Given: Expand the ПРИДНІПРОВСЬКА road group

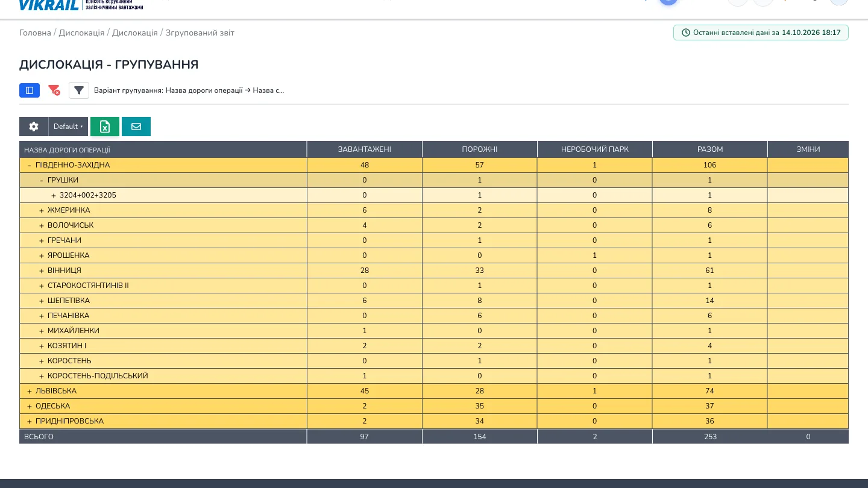Looking at the screenshot, I should click(x=30, y=421).
